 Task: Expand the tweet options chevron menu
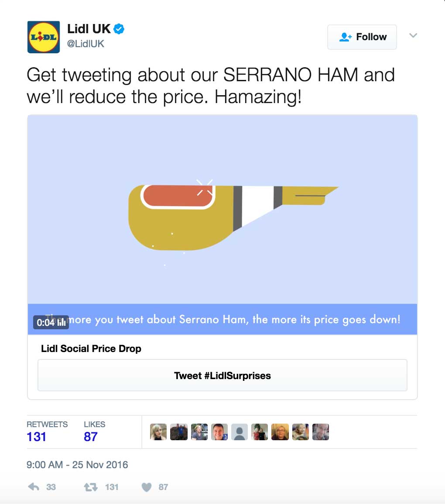click(x=413, y=35)
